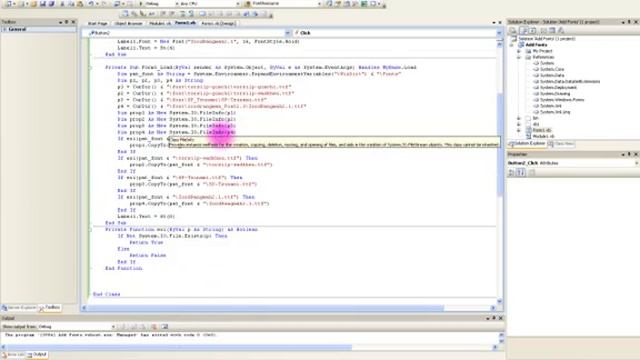Click View Designer icon in Solution Explorer toolbar

tap(552, 30)
